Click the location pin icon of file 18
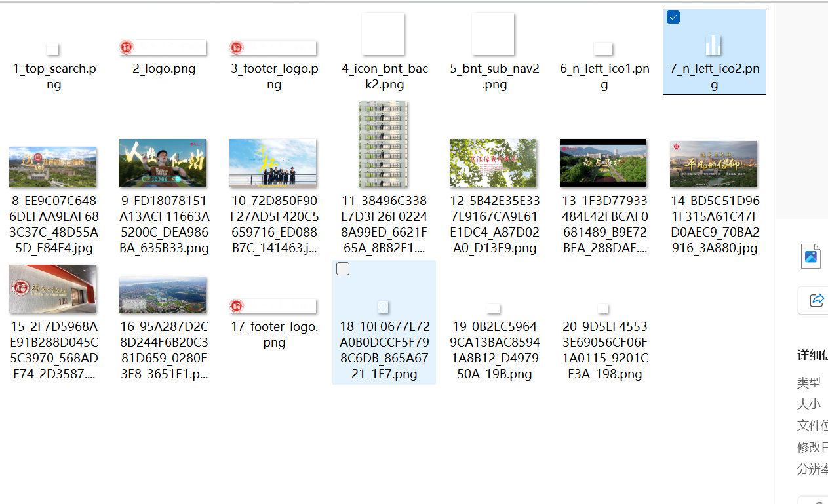This screenshot has width=828, height=504. point(383,307)
